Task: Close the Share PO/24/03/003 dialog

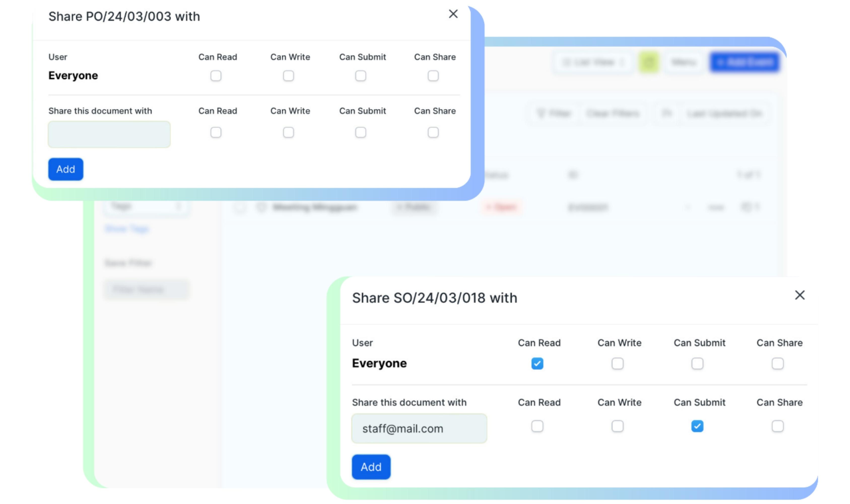Action: pos(453,14)
